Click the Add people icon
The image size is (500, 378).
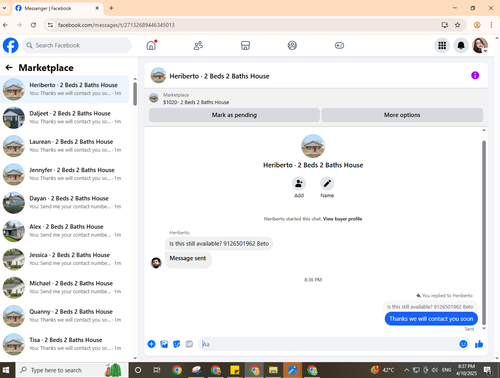point(299,184)
